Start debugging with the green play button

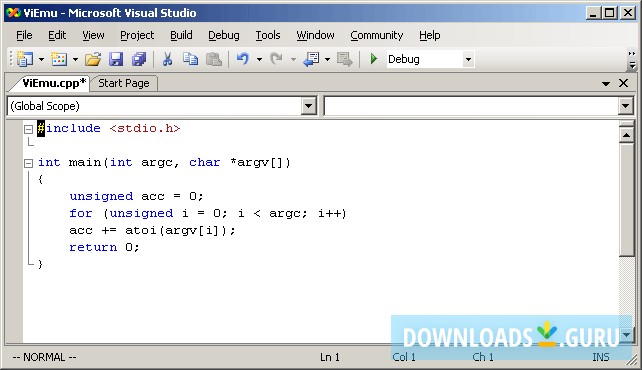click(373, 59)
